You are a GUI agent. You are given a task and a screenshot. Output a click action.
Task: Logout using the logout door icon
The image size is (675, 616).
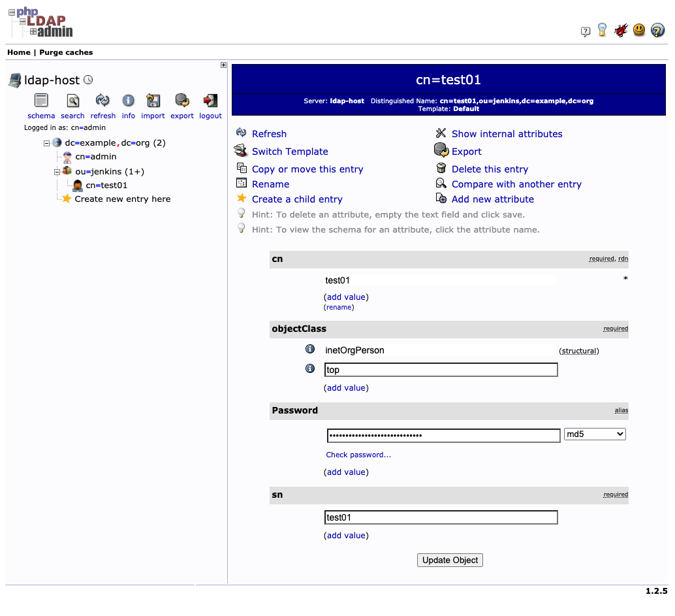(x=210, y=101)
